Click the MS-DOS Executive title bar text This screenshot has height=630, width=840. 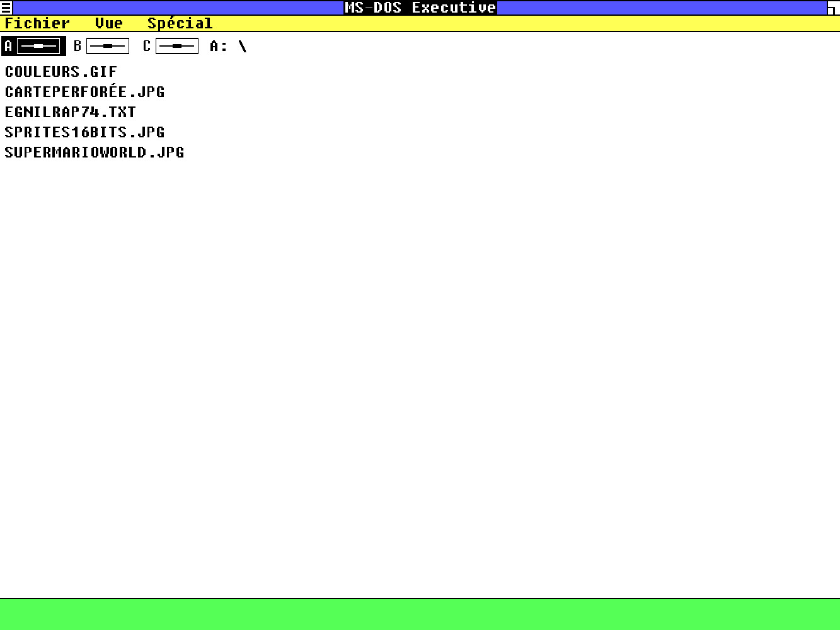[x=420, y=8]
